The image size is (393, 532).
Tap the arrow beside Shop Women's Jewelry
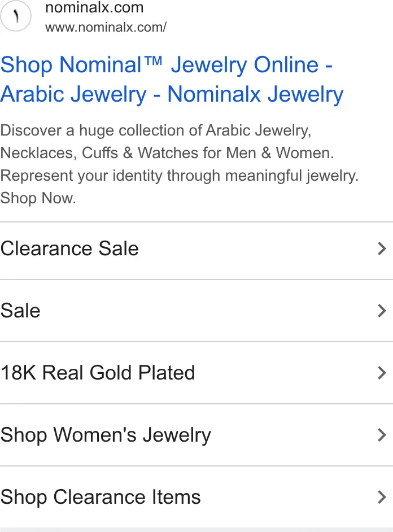(x=382, y=435)
